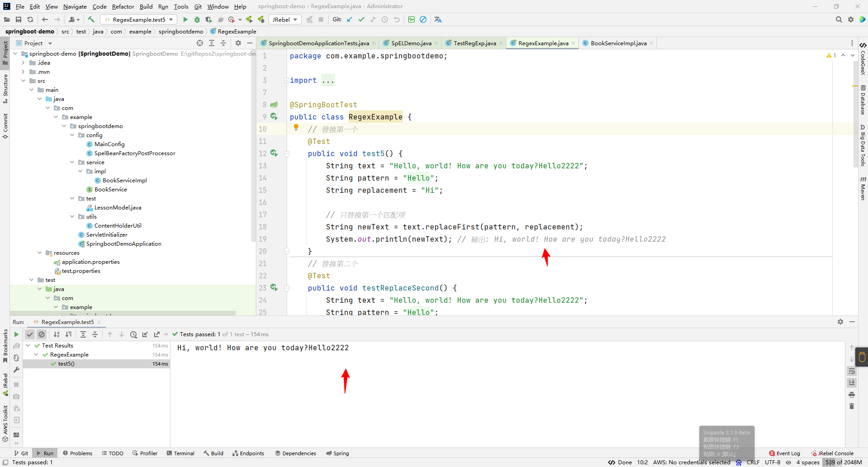This screenshot has height=467, width=868.
Task: Toggle Show Passed tests button
Action: click(30, 334)
